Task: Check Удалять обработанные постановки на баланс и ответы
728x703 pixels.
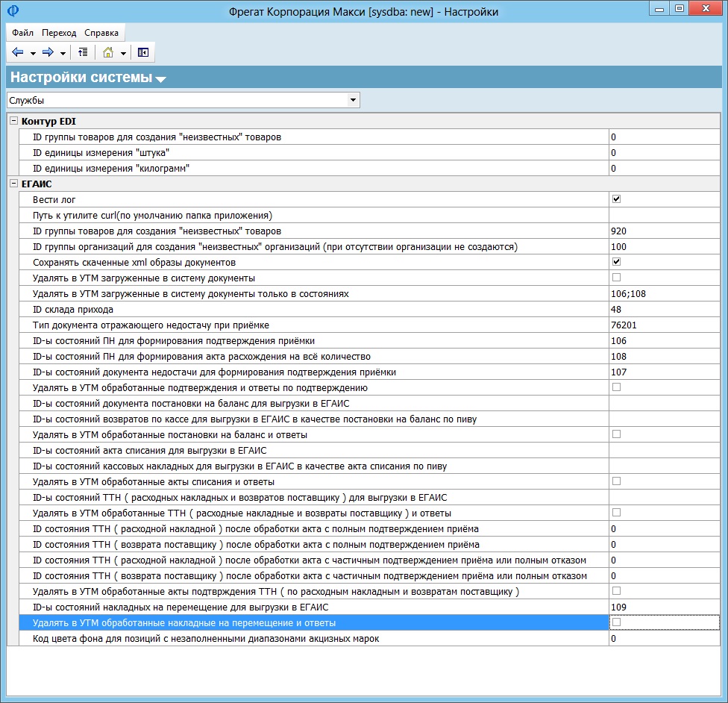Action: [617, 434]
